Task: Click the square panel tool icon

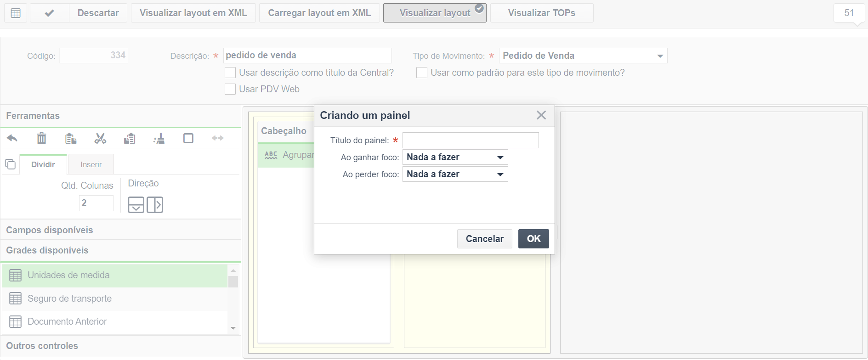Action: coord(188,138)
